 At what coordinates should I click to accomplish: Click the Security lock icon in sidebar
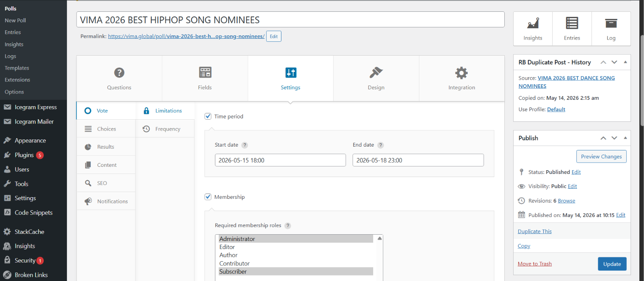[x=7, y=260]
